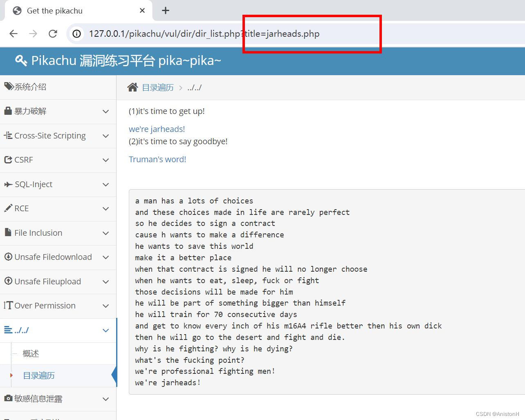This screenshot has height=420, width=525.
Task: Open the 暴力破解 sidebar menu
Action: click(58, 112)
